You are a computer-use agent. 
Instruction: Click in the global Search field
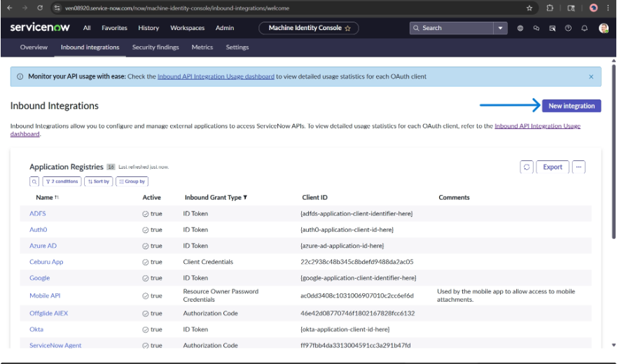point(451,28)
